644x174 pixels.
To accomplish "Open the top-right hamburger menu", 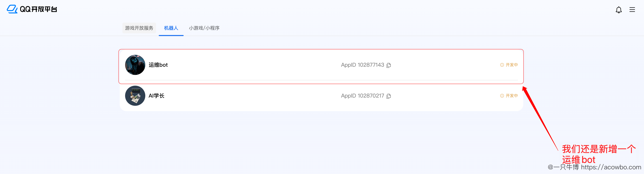I will 632,10.
